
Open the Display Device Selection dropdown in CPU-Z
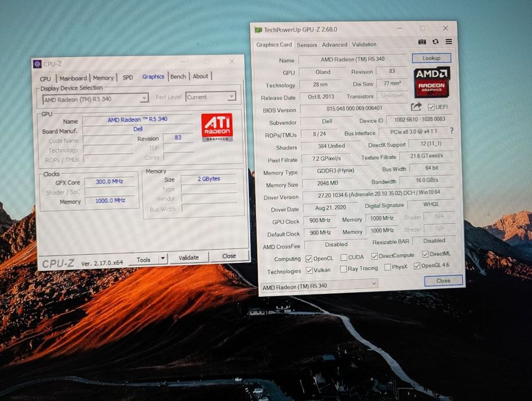click(95, 99)
